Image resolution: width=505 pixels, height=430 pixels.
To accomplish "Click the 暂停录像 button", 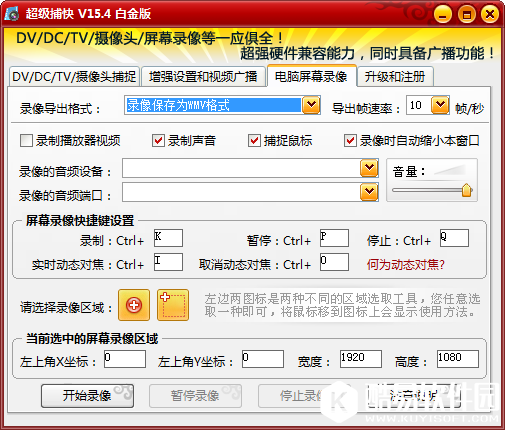I will 195,396.
